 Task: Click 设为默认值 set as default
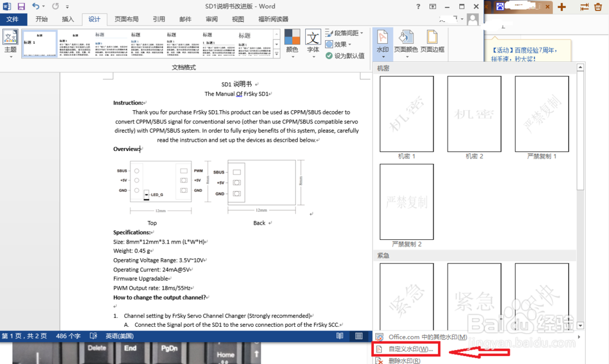pyautogui.click(x=345, y=55)
